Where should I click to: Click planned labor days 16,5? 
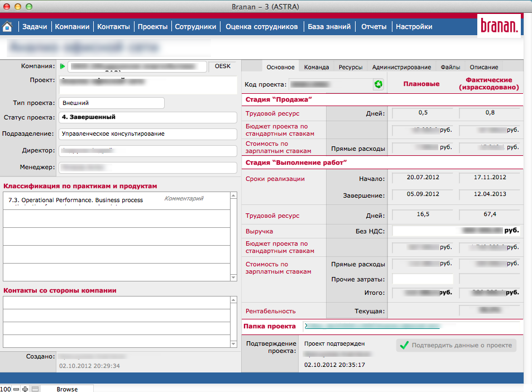423,214
